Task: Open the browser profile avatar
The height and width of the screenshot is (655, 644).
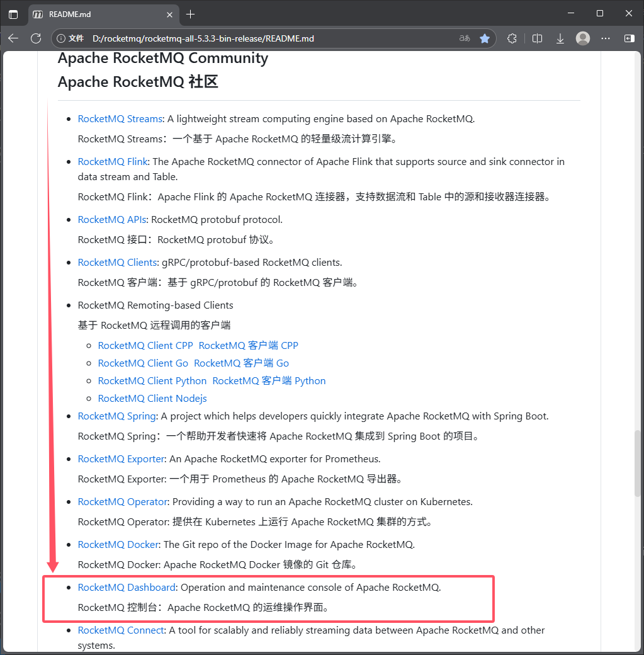Action: coord(582,38)
